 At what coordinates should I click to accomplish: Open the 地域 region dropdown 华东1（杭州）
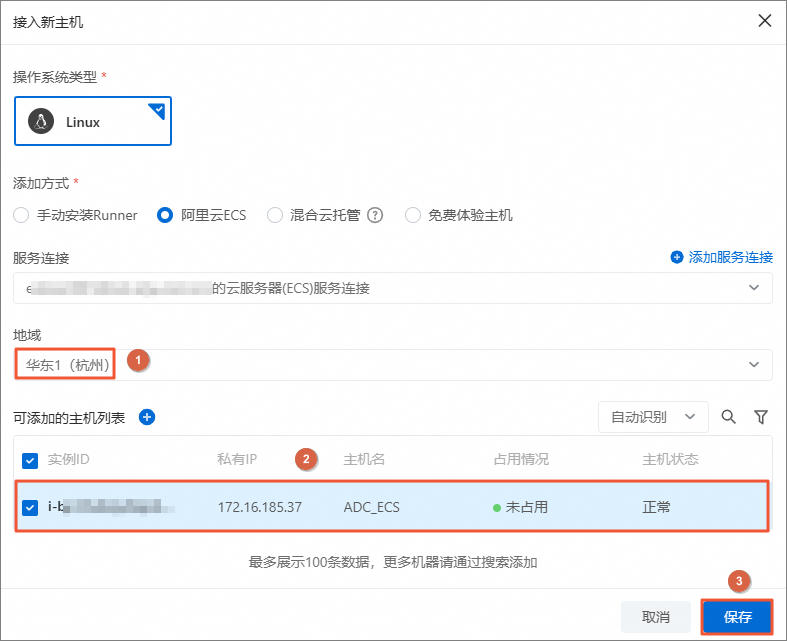click(x=392, y=365)
